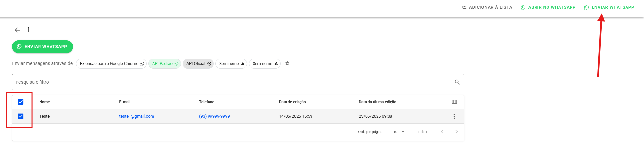Deselect the Teste row checkbox
The height and width of the screenshot is (150, 644).
21,116
